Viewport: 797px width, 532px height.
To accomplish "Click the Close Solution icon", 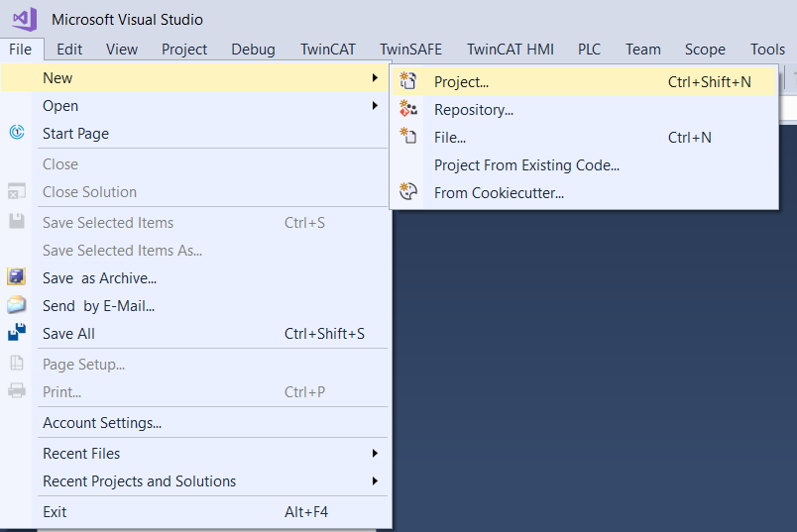I will click(x=17, y=191).
